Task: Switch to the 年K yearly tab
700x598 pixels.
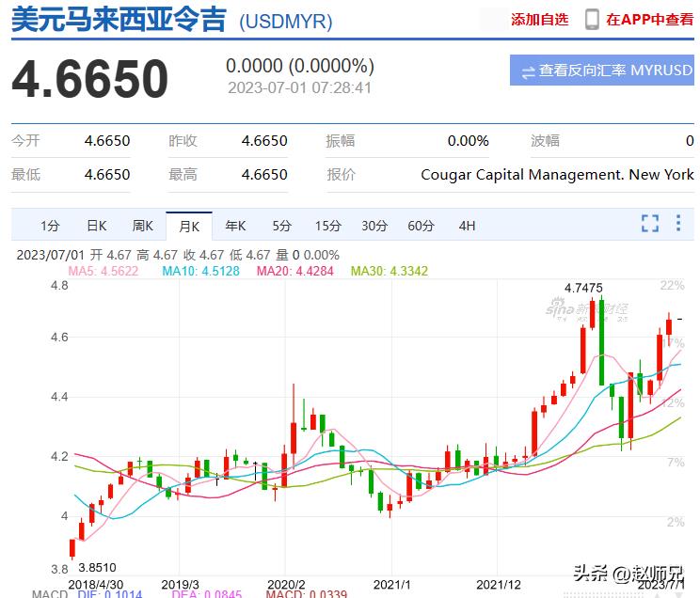Action: point(235,226)
